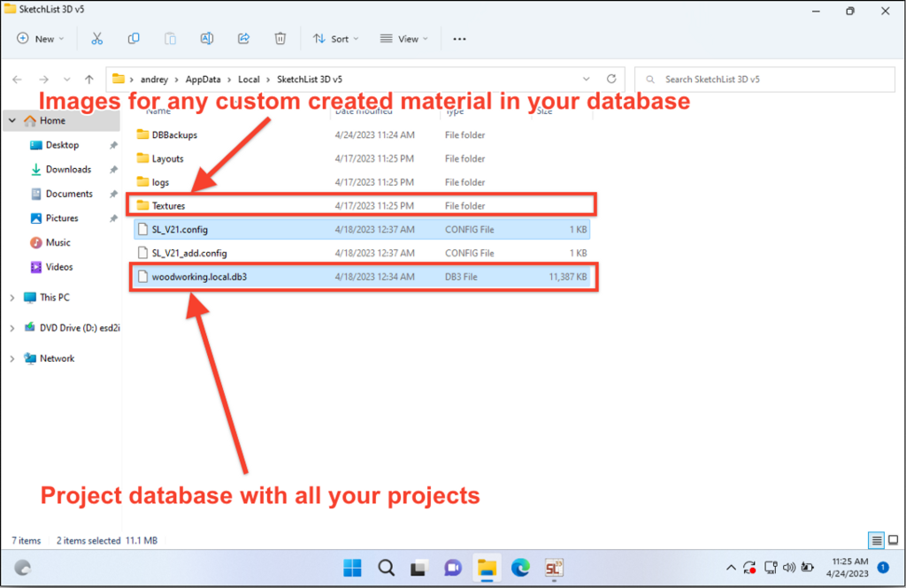Click the Copy icon in toolbar
The width and height of the screenshot is (906, 588).
click(x=134, y=39)
